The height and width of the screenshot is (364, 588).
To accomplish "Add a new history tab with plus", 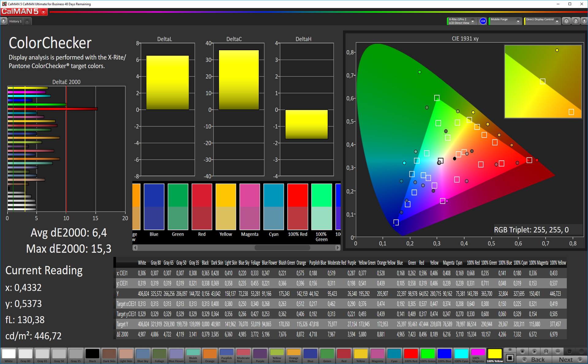I will 27,21.
